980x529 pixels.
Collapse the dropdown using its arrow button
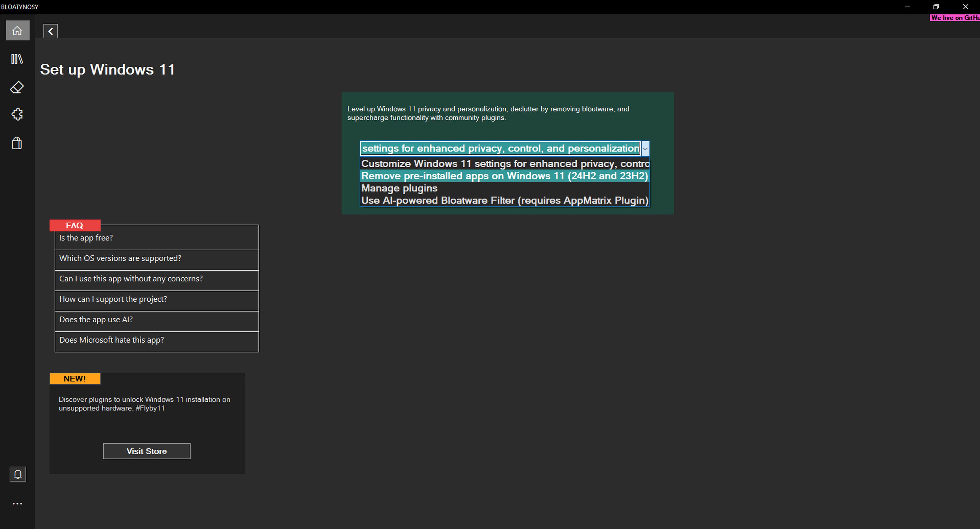click(645, 149)
